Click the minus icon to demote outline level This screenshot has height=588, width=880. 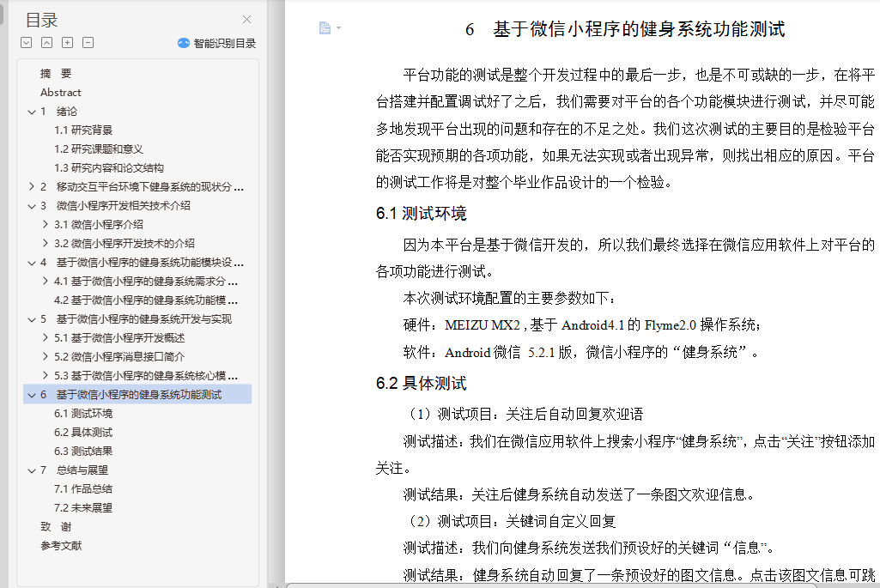tap(88, 43)
